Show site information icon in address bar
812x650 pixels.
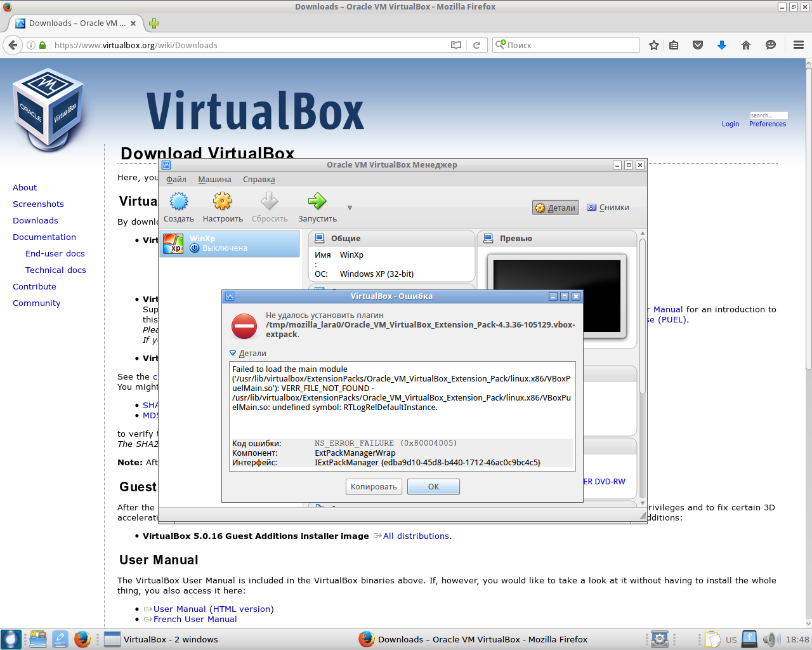tap(30, 45)
